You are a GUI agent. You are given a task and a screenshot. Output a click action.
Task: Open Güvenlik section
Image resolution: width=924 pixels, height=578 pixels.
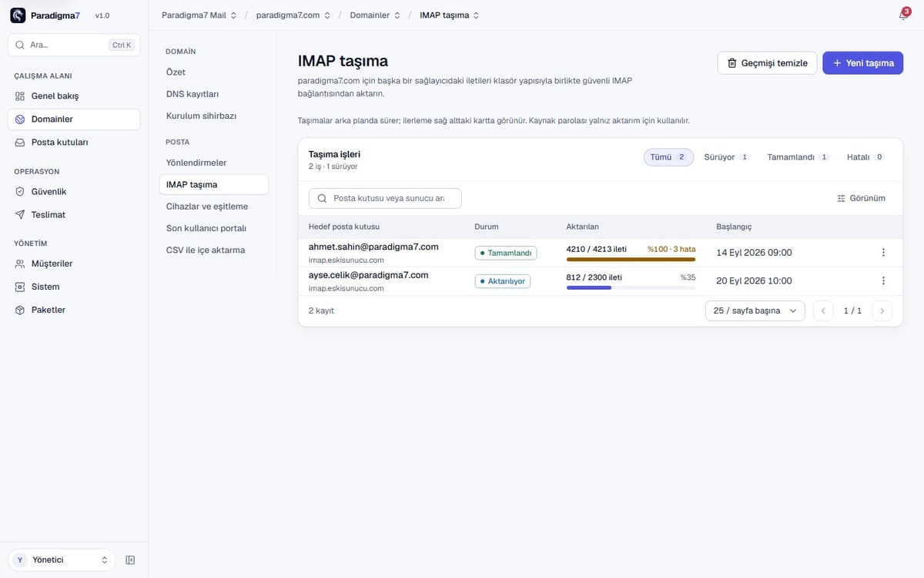click(74, 192)
